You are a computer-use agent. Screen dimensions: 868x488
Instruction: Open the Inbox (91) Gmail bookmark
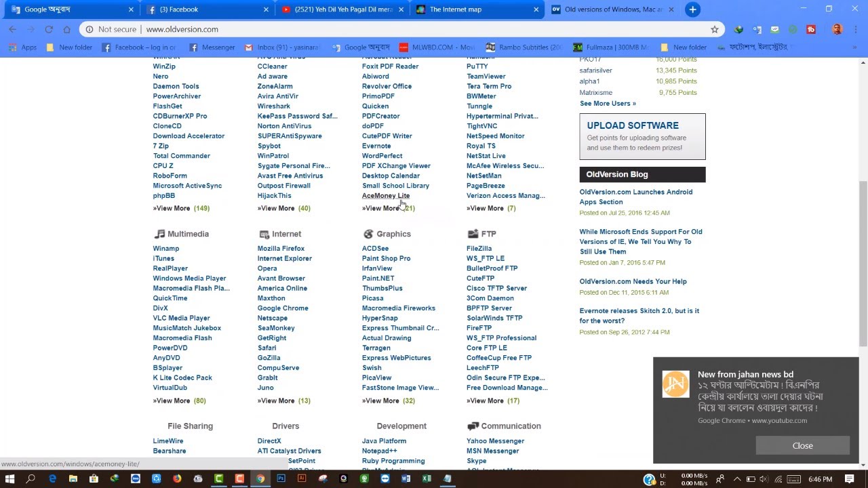point(282,47)
